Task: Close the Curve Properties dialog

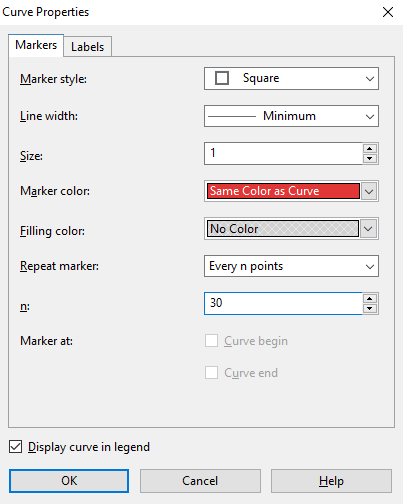Action: [x=388, y=12]
